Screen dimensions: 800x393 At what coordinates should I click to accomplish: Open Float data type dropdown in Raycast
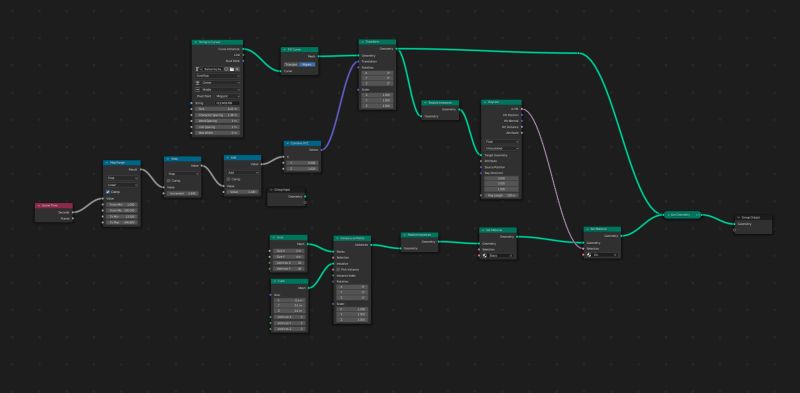tap(502, 141)
